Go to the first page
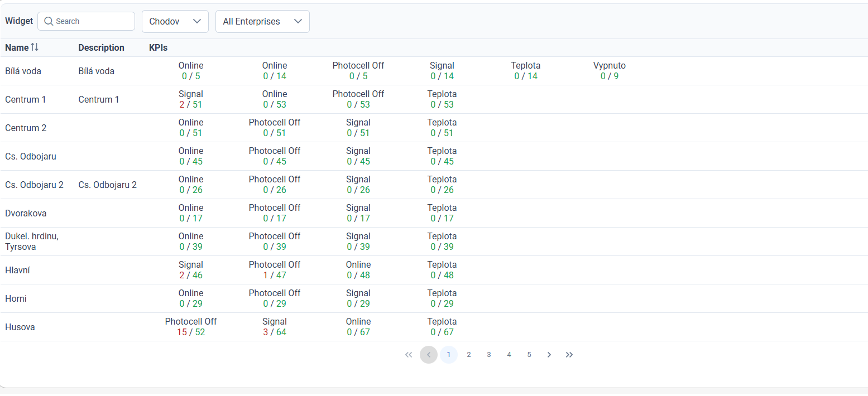 pyautogui.click(x=409, y=355)
